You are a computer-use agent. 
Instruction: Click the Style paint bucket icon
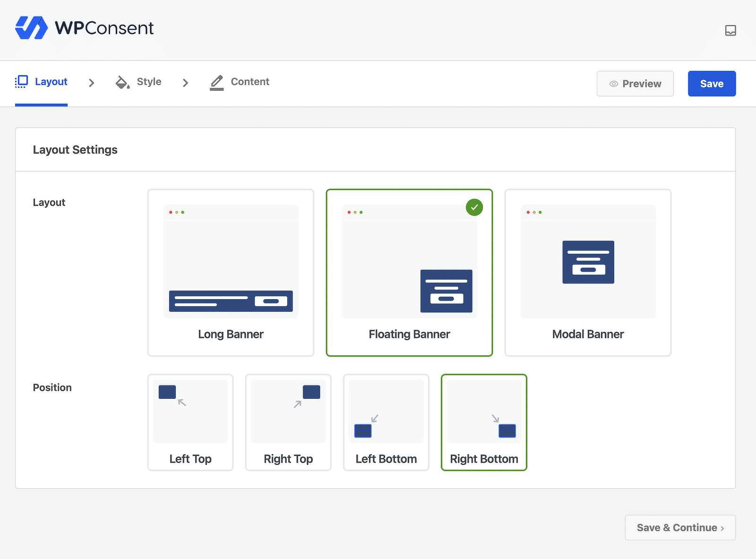pyautogui.click(x=122, y=82)
